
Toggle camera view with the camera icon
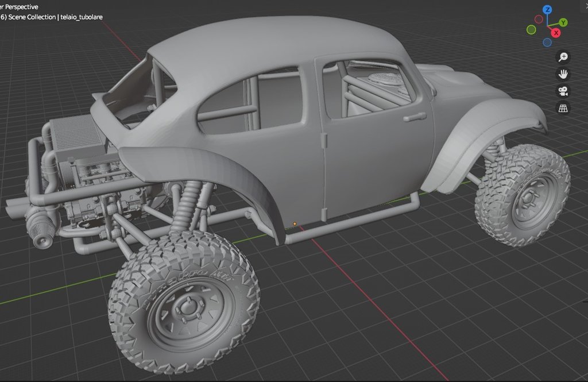(x=563, y=91)
